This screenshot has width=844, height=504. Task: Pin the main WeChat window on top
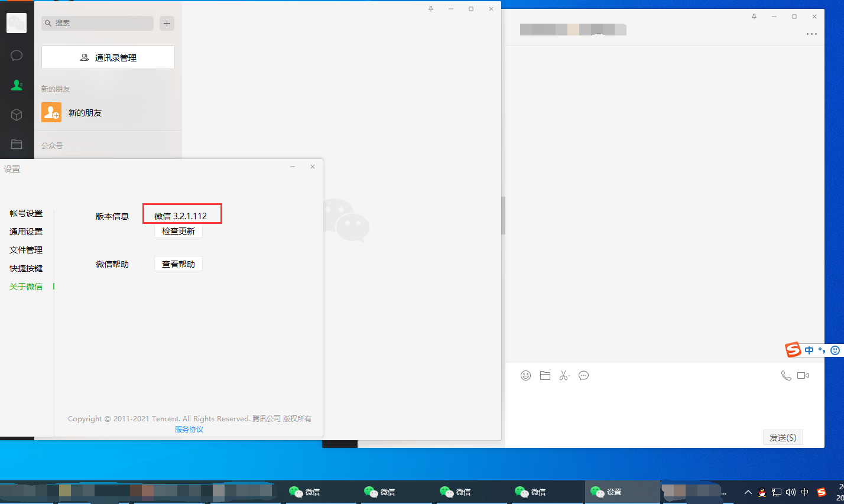click(x=431, y=9)
